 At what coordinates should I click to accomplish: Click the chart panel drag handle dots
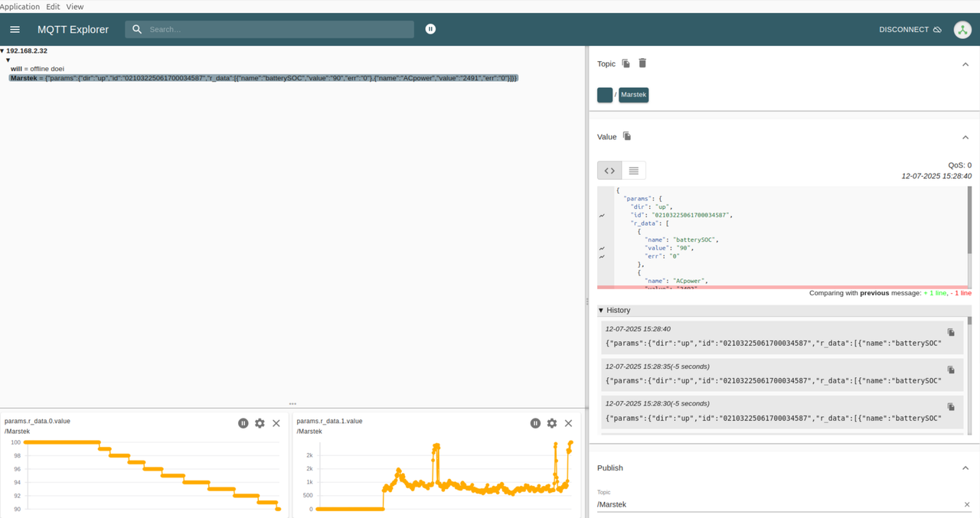(292, 404)
